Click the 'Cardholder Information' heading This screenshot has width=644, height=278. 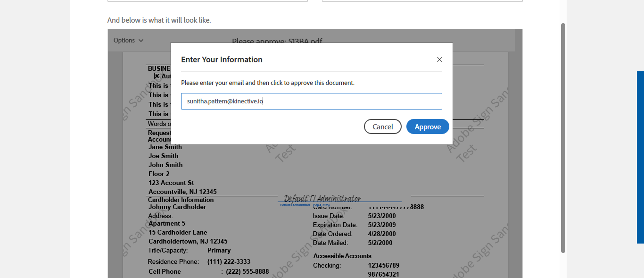[181, 200]
